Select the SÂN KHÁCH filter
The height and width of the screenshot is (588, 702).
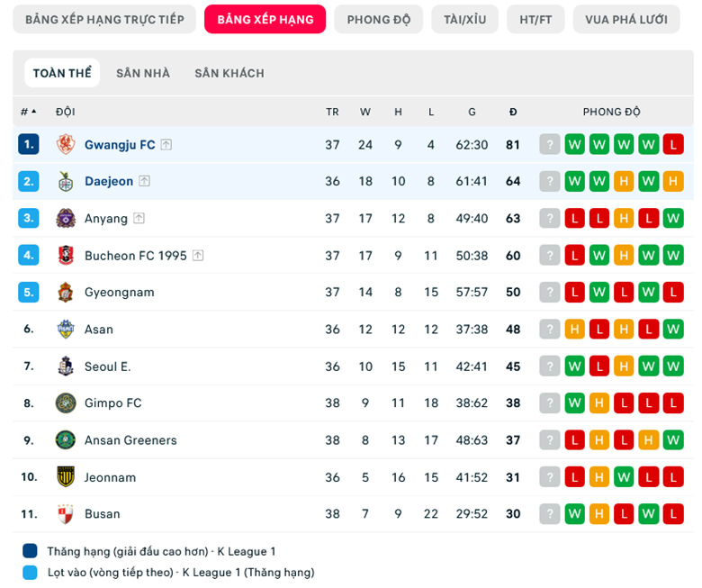229,73
